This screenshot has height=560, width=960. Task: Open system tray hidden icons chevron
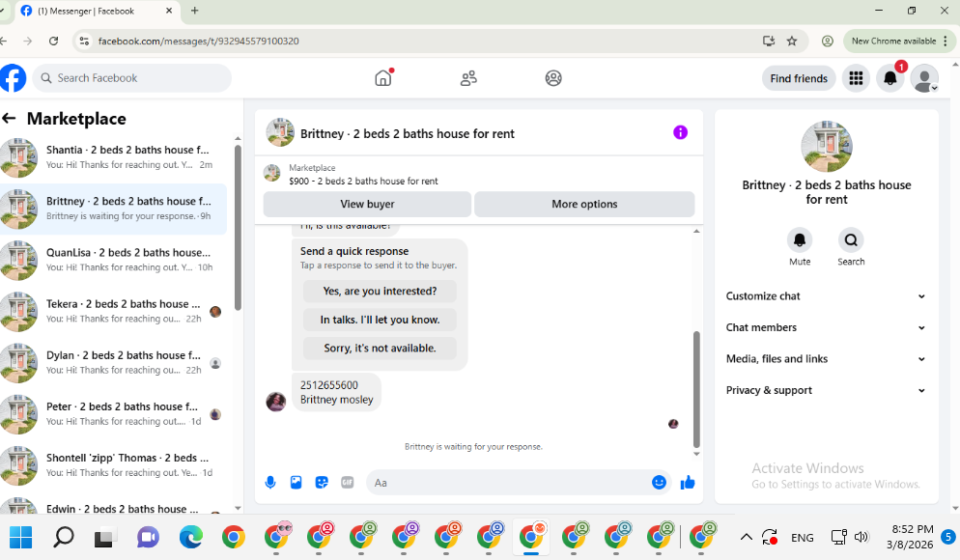(746, 538)
